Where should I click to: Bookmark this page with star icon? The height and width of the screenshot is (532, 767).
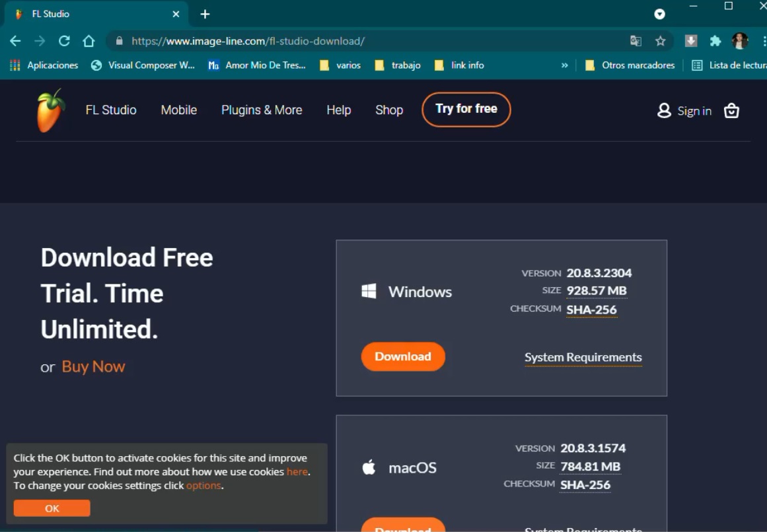(661, 41)
